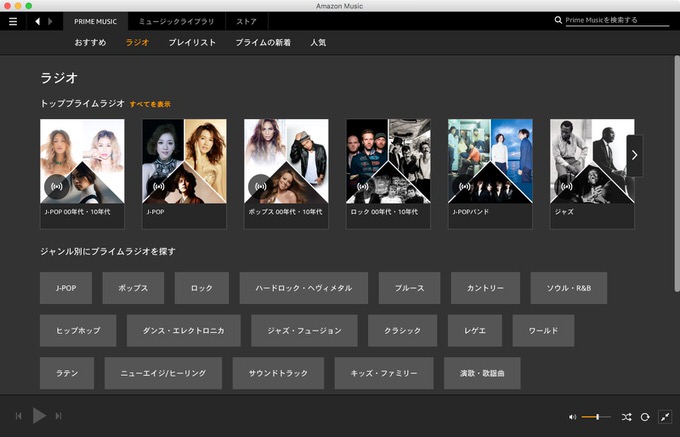
Task: Click the vertical scrollbar
Action: tap(677, 173)
